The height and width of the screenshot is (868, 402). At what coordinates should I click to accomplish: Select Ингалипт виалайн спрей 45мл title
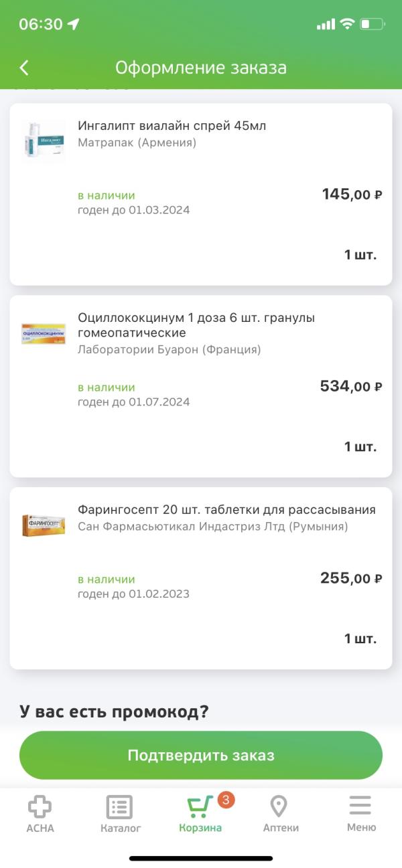click(x=172, y=126)
